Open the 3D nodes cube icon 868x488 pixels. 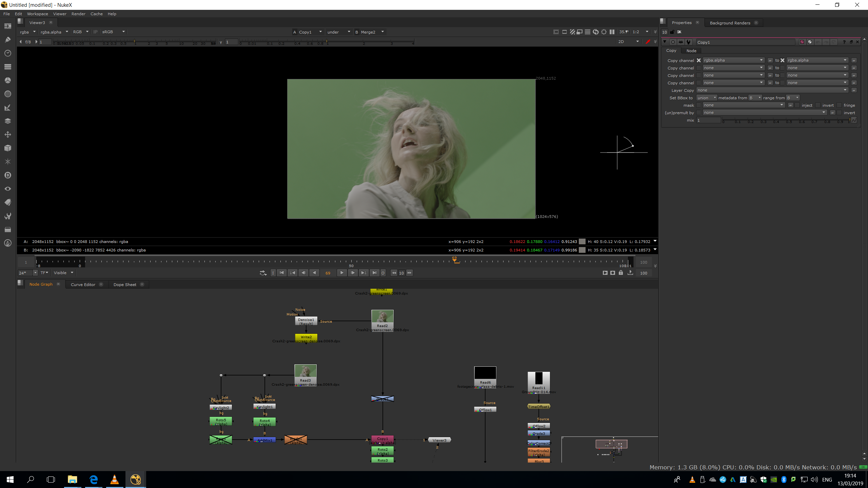[8, 148]
